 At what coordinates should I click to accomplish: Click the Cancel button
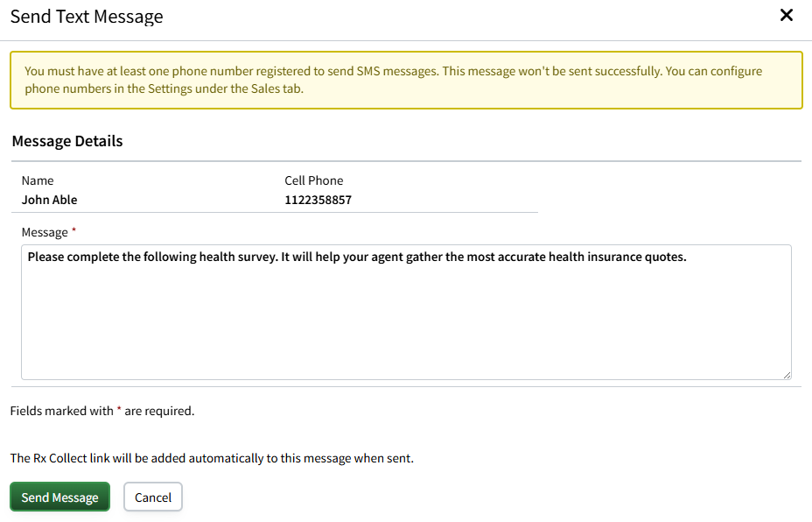click(x=152, y=497)
